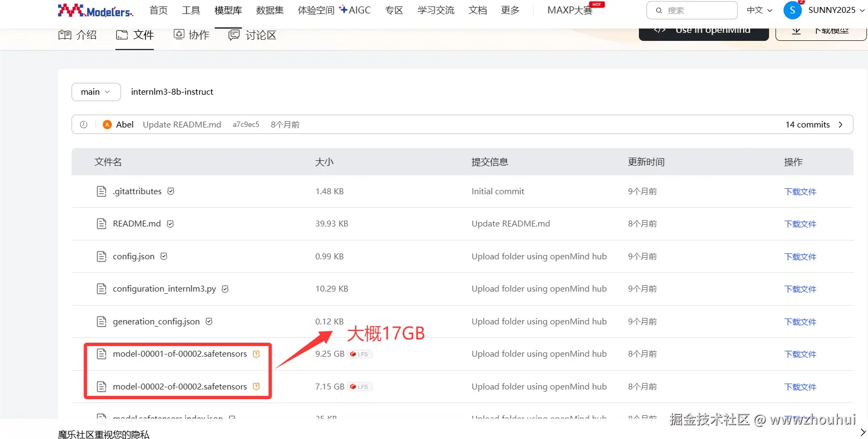868x439 pixels.
Task: Click the orange warning badge on model-00002-of-00002.safetensors
Action: [x=256, y=386]
